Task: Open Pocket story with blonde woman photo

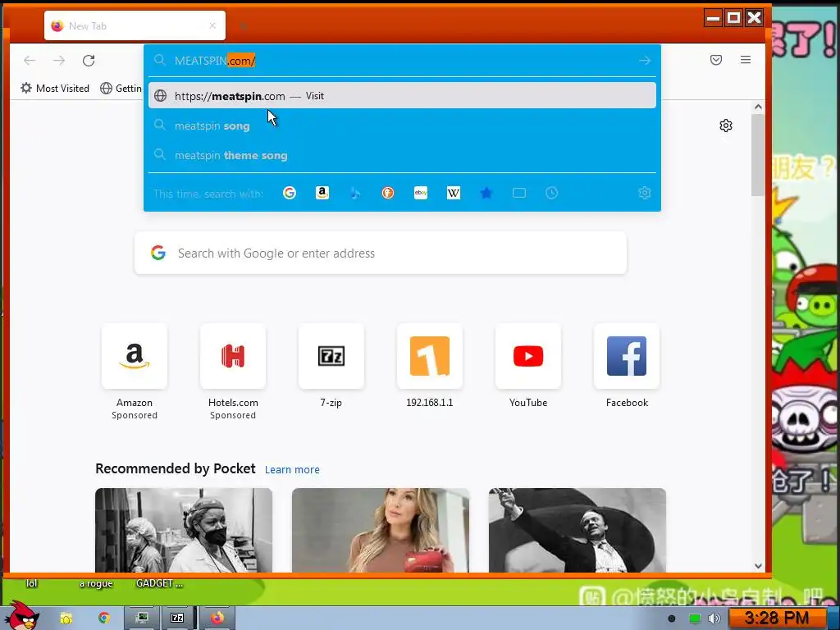Action: click(381, 530)
